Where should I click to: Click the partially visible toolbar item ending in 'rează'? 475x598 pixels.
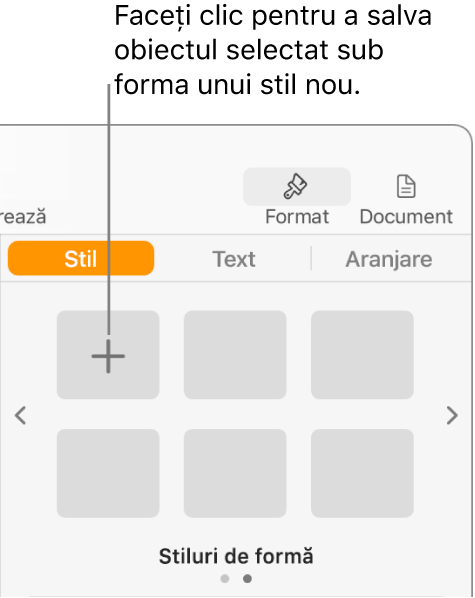23,216
